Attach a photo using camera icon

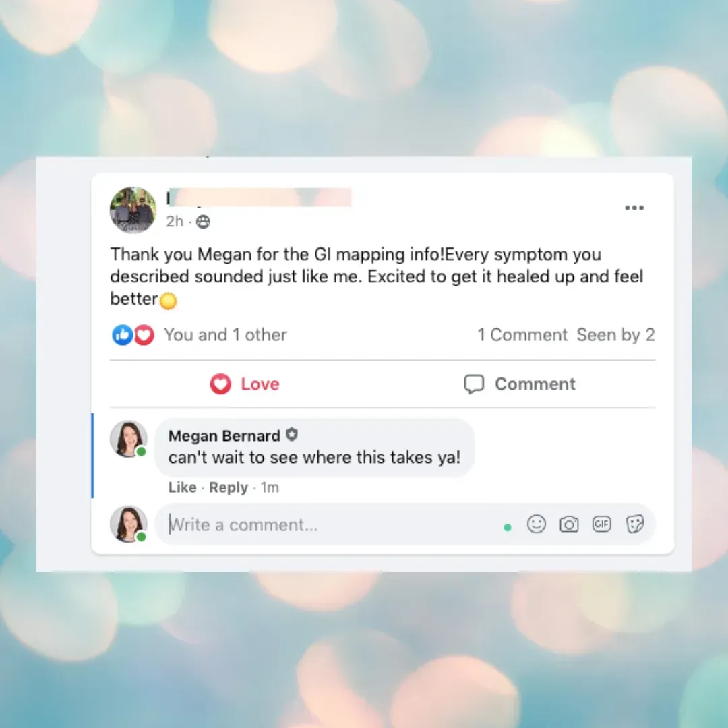(569, 524)
